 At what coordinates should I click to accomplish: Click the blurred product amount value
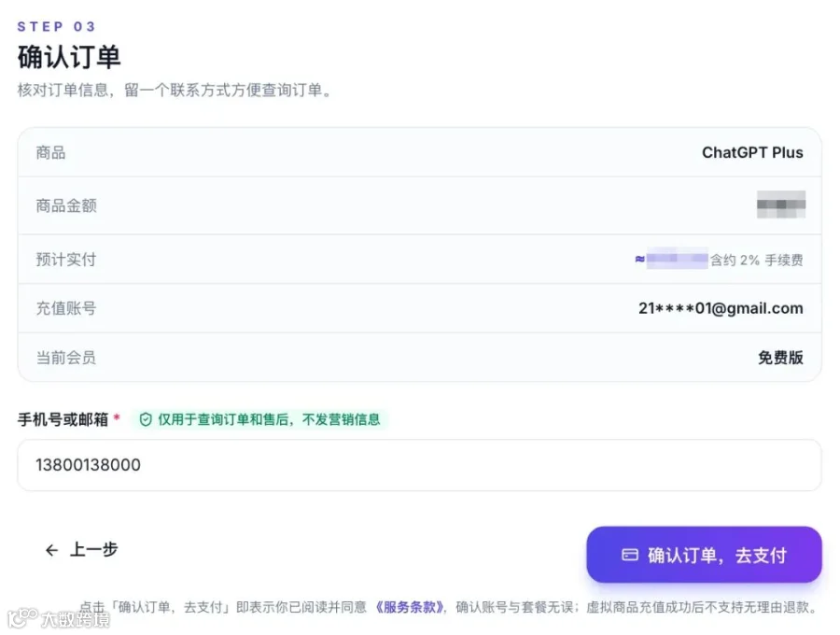[780, 205]
